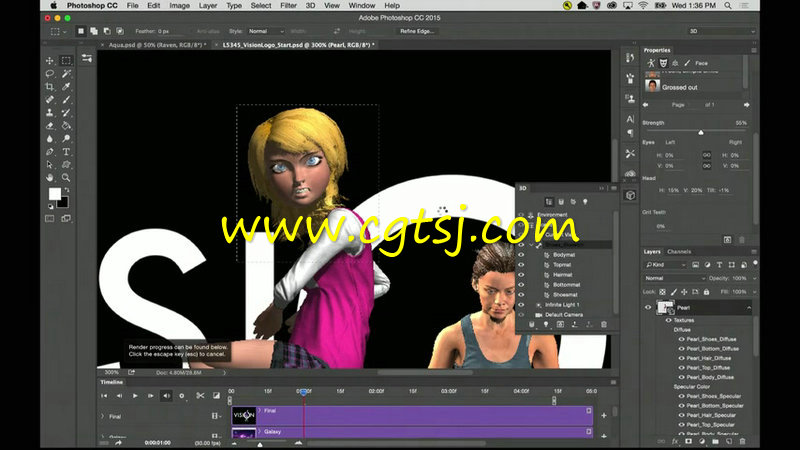Click the split-at-playhead scissors icon
Image resolution: width=800 pixels, height=450 pixels.
tap(200, 395)
